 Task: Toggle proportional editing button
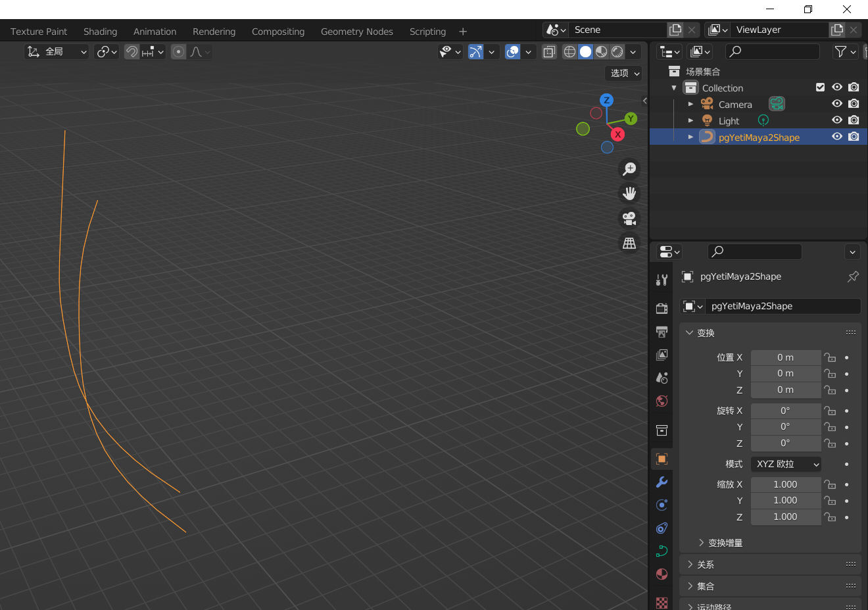178,52
